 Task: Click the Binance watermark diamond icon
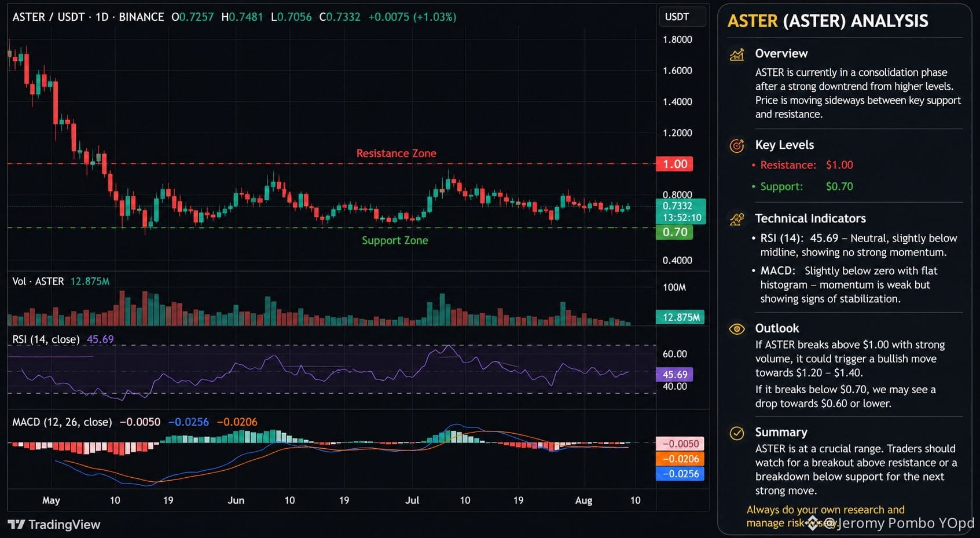click(x=813, y=523)
